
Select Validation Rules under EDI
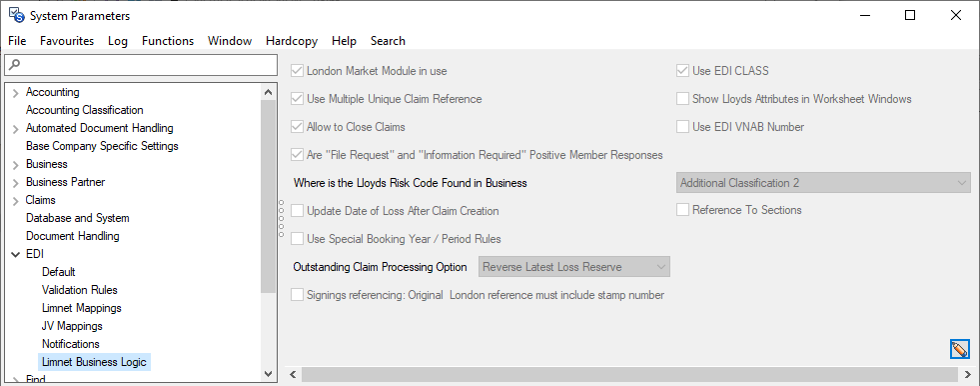tap(79, 290)
